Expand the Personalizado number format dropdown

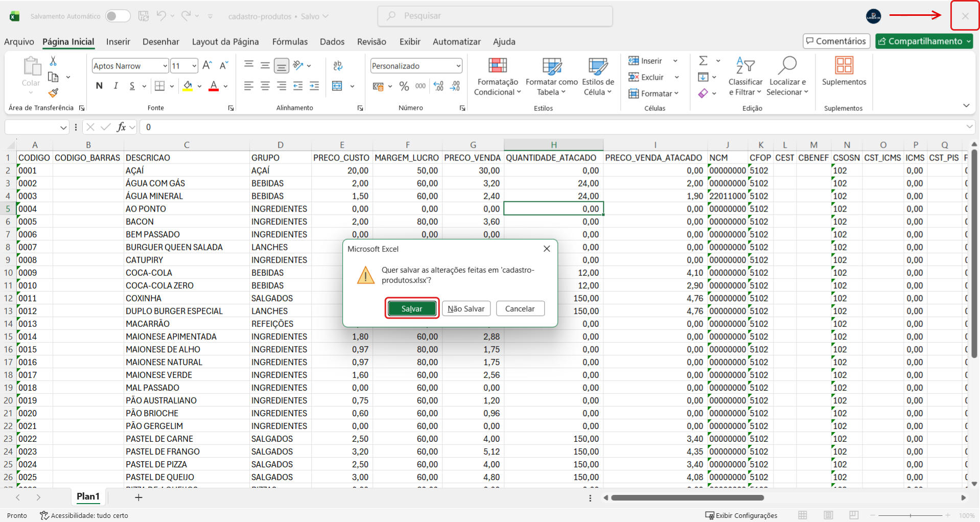click(458, 66)
